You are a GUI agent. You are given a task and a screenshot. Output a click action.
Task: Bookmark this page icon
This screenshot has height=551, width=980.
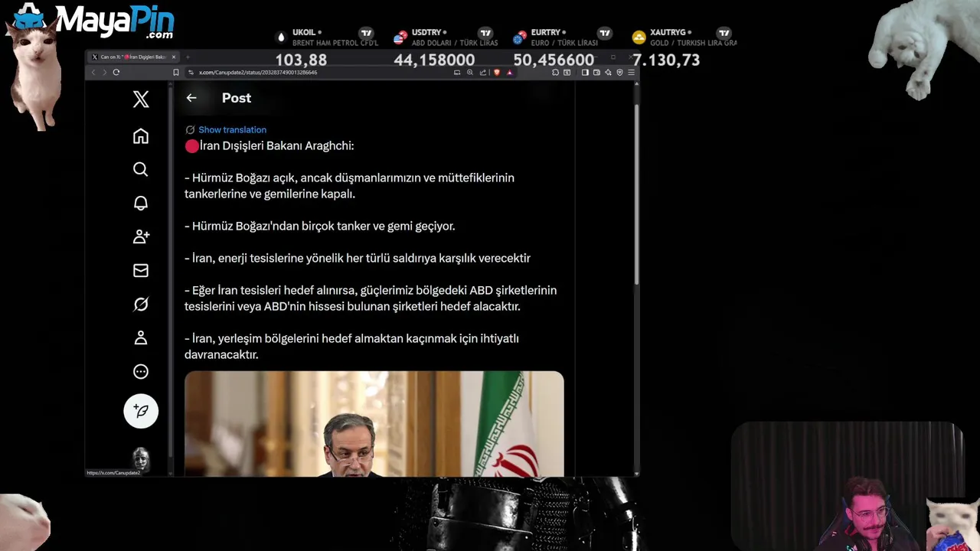(x=176, y=72)
